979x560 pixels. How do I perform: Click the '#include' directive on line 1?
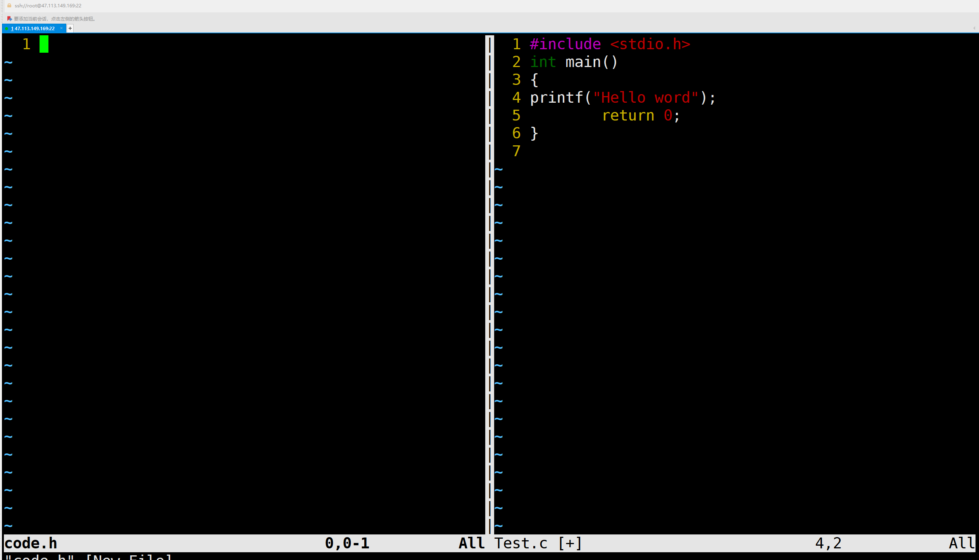tap(565, 44)
